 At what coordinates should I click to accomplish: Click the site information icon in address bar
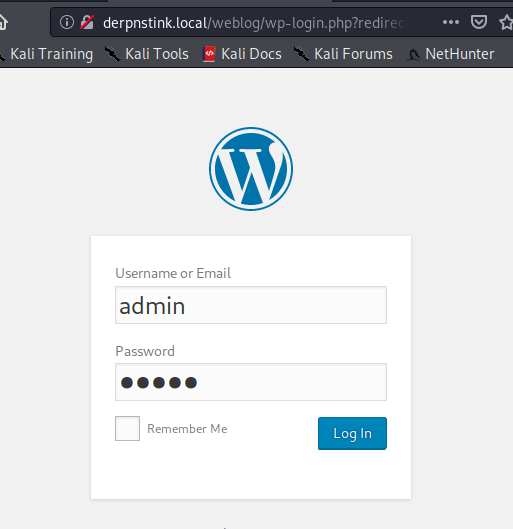[x=67, y=22]
